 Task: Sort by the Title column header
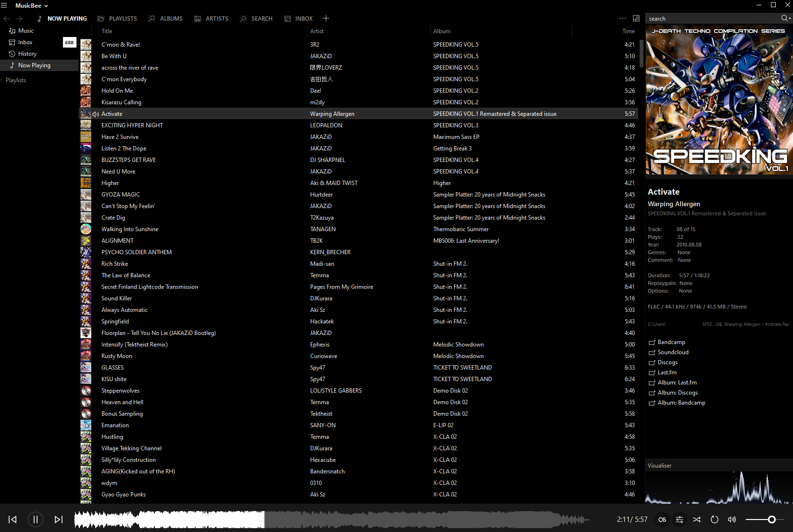[x=107, y=31]
